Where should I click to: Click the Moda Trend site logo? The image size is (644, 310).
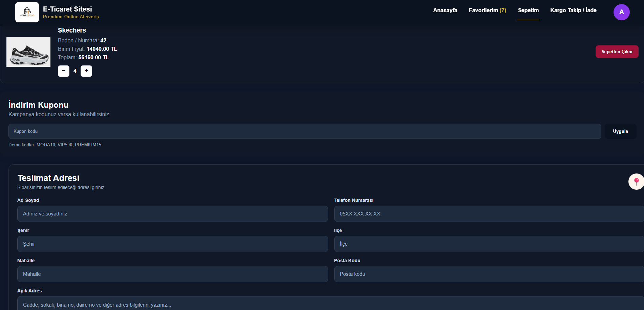27,12
